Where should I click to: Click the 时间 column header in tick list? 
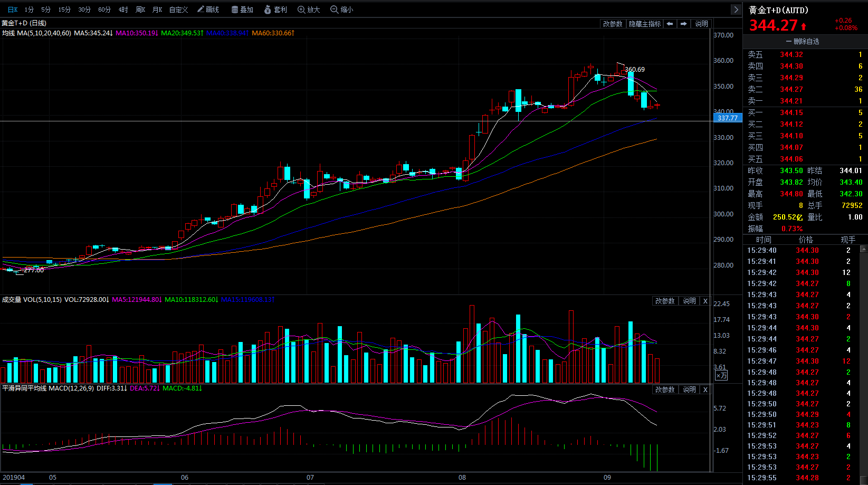763,240
